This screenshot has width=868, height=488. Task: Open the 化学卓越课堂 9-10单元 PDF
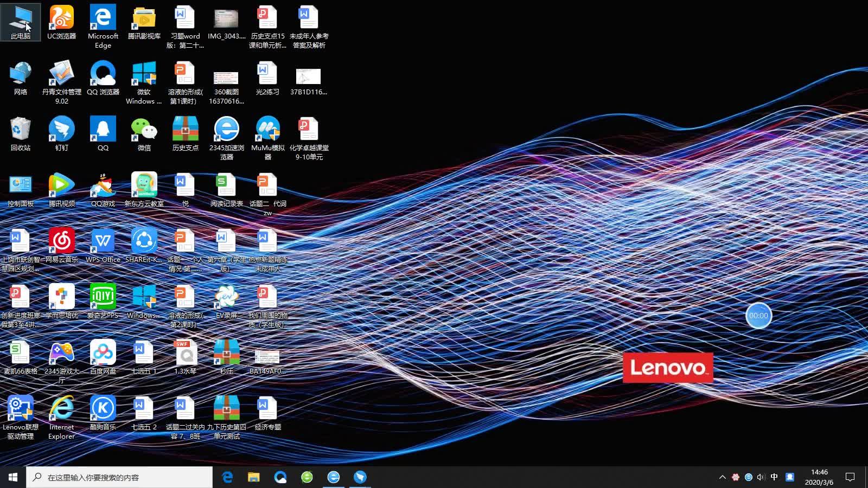[x=309, y=138]
